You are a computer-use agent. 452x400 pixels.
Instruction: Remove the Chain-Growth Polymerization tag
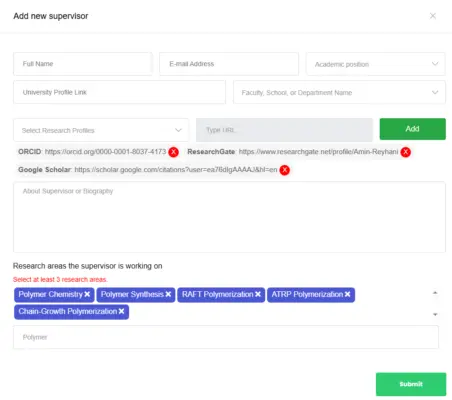(121, 311)
